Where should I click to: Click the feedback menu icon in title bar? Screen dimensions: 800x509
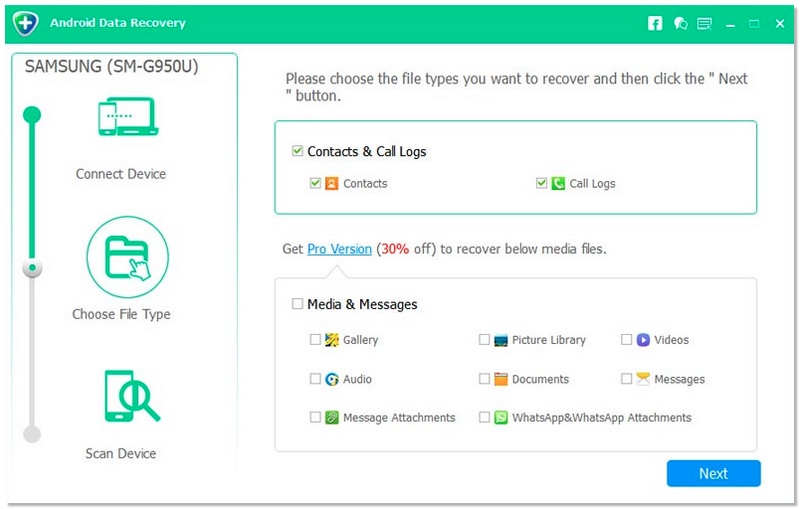coord(705,23)
